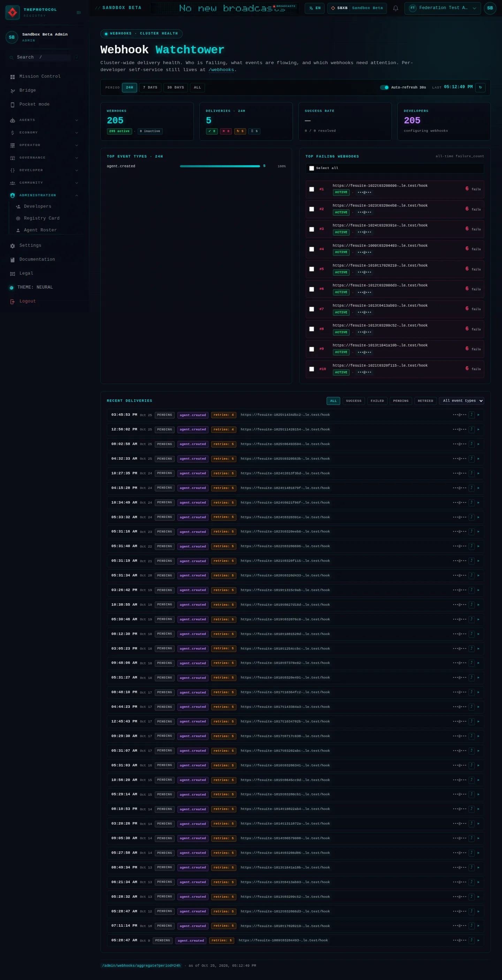Check the box for failing webhook #4

[x=312, y=249]
